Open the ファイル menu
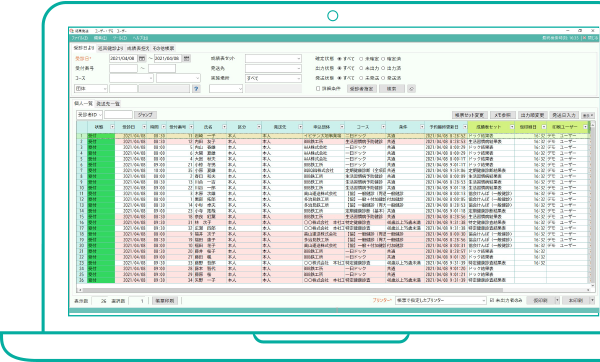Image resolution: width=600 pixels, height=362 pixels. click(x=80, y=38)
